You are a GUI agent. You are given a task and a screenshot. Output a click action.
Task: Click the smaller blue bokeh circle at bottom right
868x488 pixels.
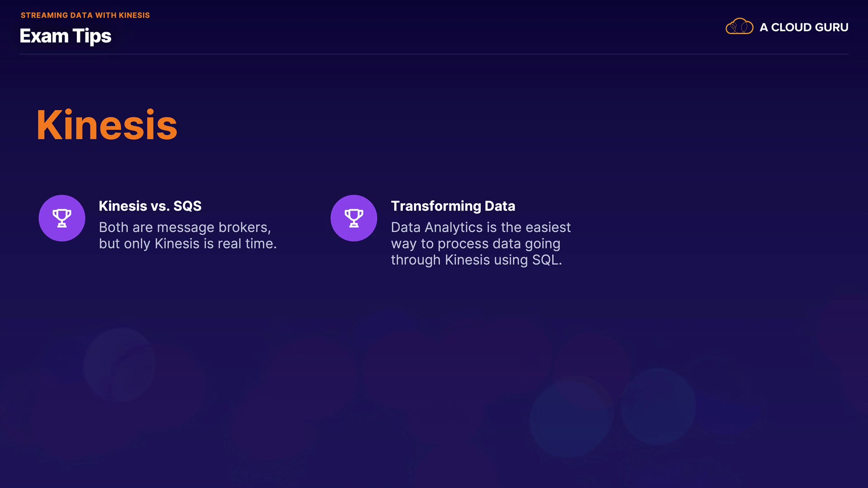click(x=658, y=406)
